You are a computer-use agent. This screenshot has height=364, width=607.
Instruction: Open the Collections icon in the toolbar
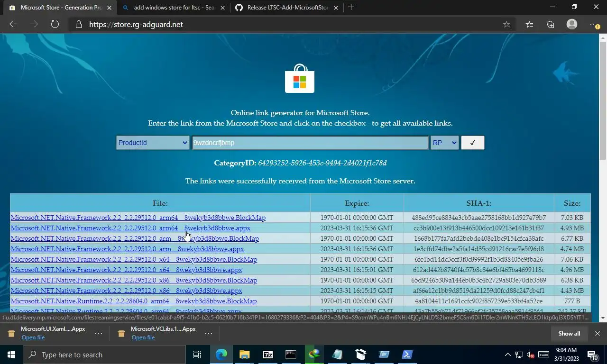(x=550, y=24)
